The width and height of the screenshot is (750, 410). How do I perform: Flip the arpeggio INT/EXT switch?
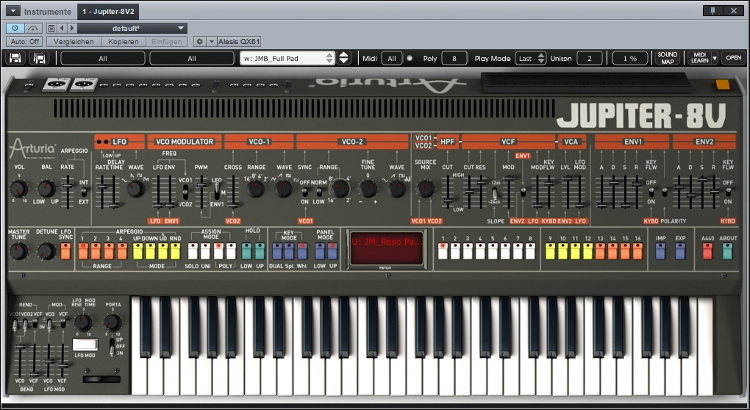pos(84,192)
